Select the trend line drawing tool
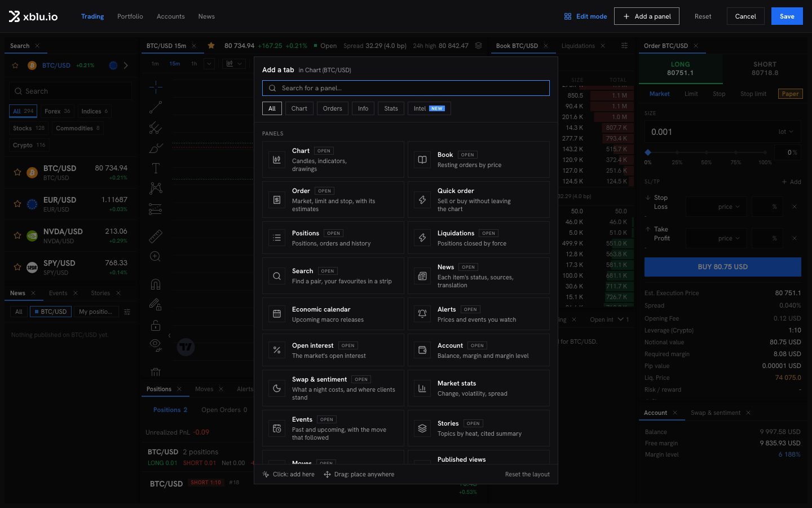The width and height of the screenshot is (812, 508). (156, 107)
